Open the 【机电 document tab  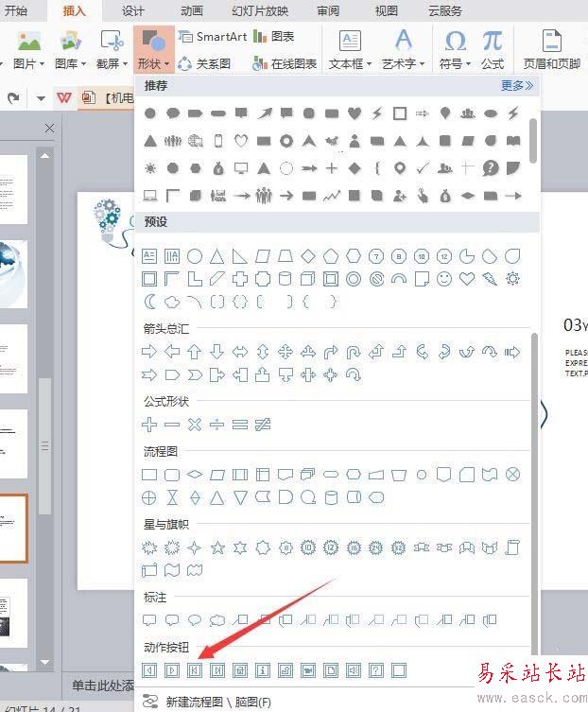[x=108, y=97]
